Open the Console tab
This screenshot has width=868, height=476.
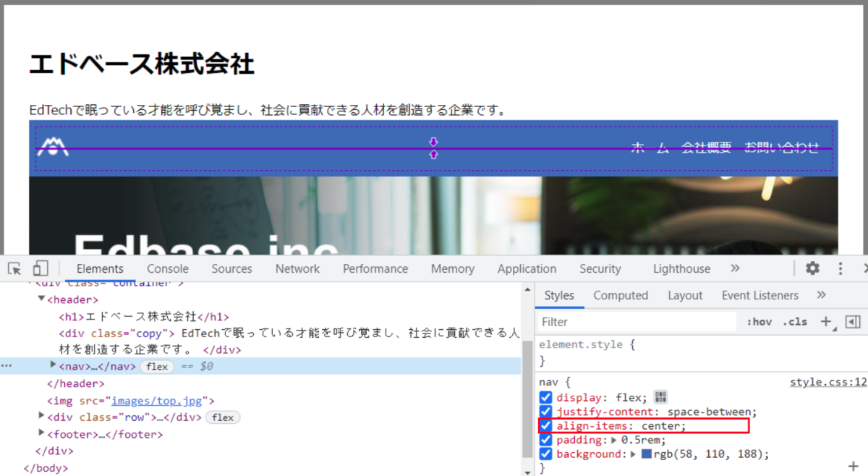pyautogui.click(x=168, y=268)
